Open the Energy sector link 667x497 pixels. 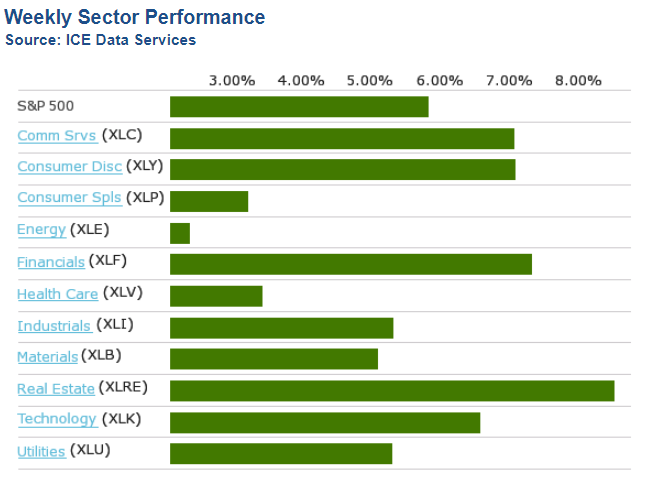pos(41,230)
